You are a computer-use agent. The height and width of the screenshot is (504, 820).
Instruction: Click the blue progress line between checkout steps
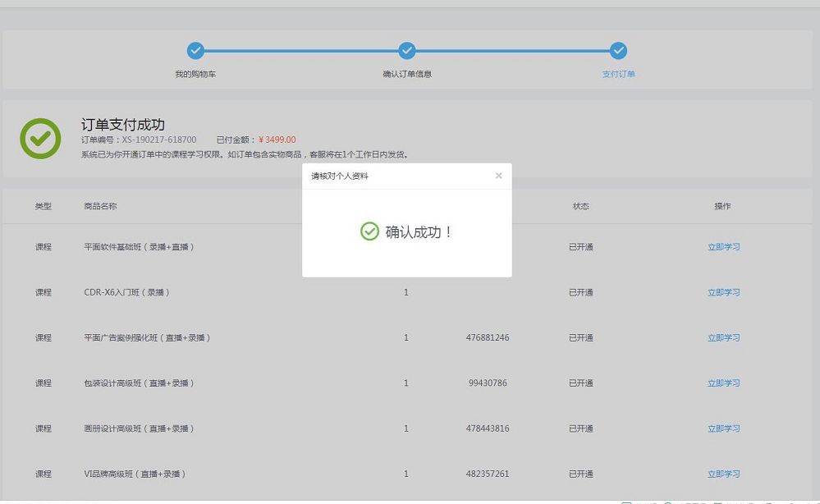point(300,51)
